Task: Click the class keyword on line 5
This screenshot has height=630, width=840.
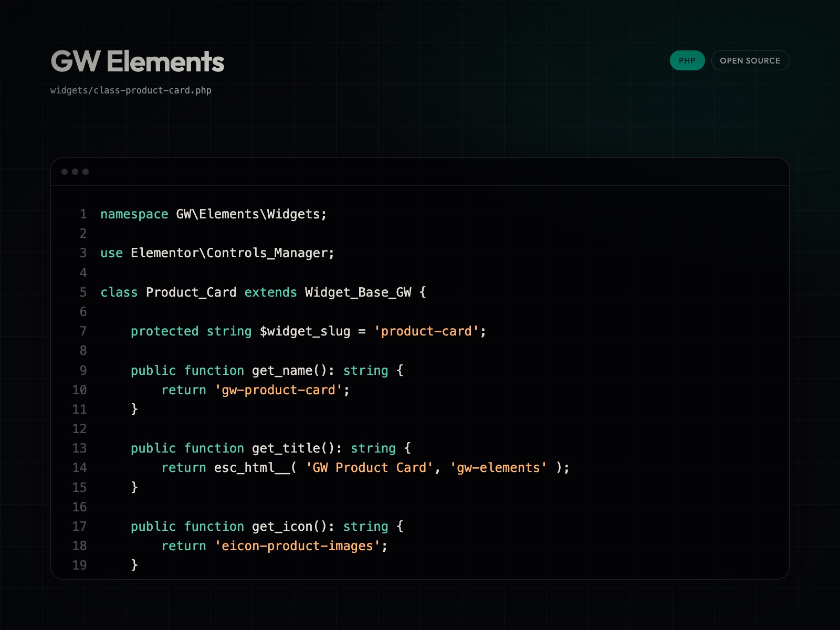Action: (119, 292)
